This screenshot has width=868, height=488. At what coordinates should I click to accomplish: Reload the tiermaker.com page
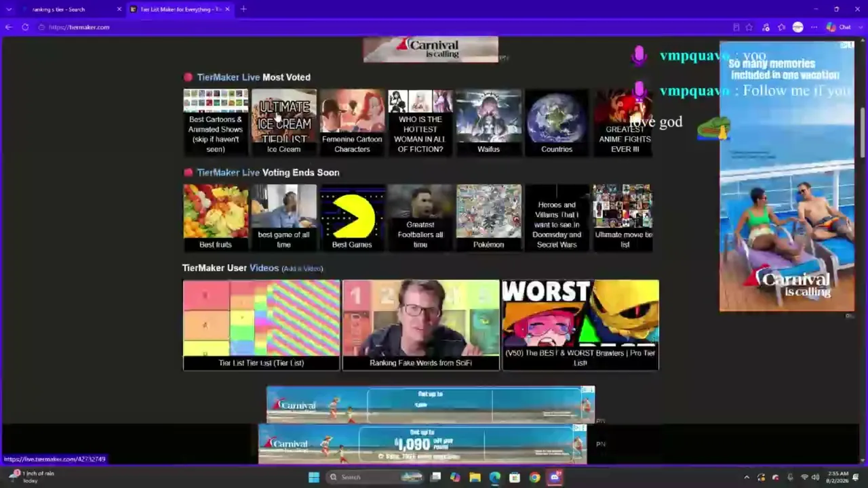25,27
